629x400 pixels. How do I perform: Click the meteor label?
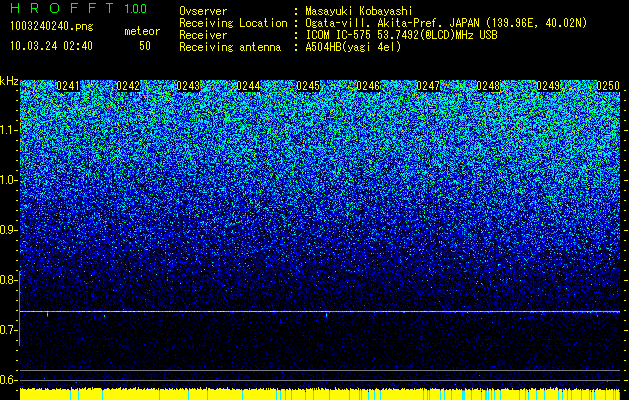142,31
